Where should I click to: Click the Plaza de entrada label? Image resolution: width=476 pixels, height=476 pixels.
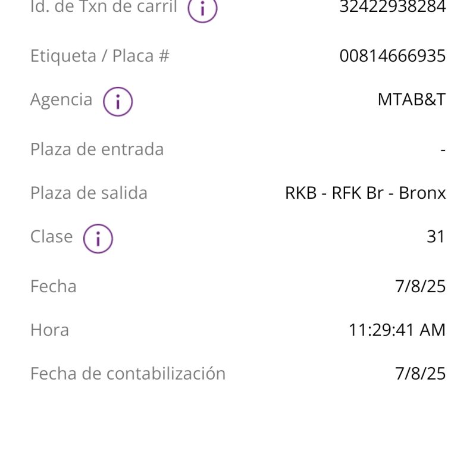tap(96, 149)
